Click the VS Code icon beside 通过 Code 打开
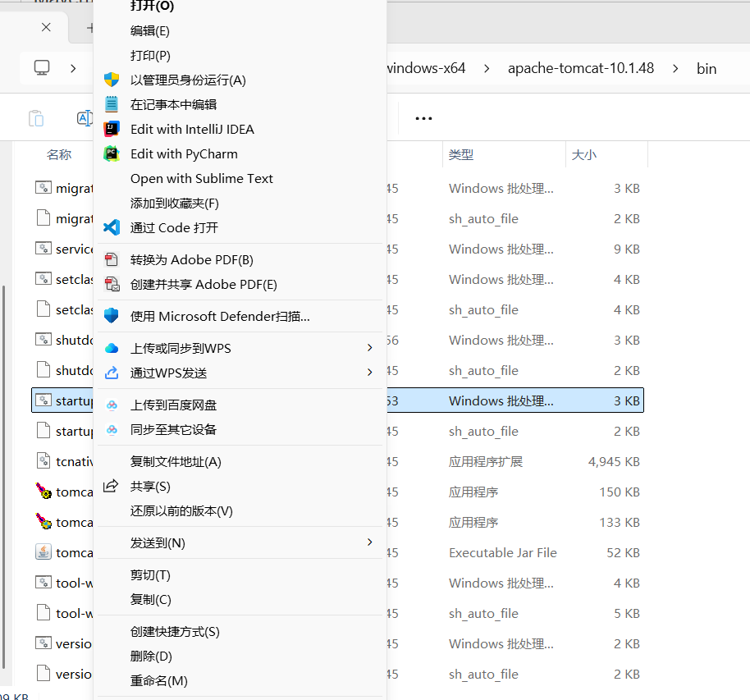Viewport: 750px width, 700px height. pos(112,227)
